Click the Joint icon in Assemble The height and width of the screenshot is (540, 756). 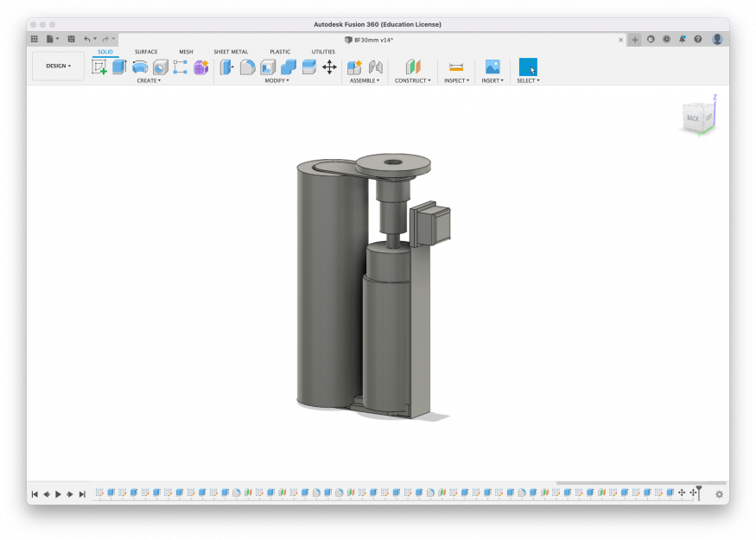pyautogui.click(x=375, y=67)
